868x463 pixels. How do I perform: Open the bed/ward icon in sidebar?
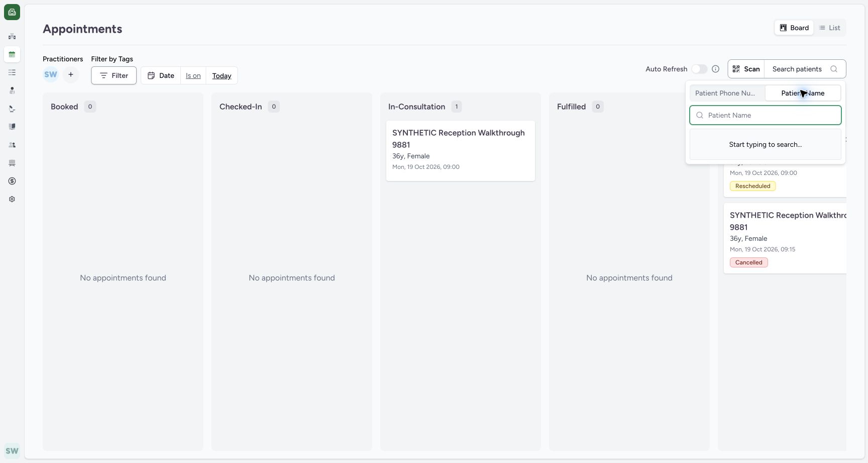(x=12, y=163)
